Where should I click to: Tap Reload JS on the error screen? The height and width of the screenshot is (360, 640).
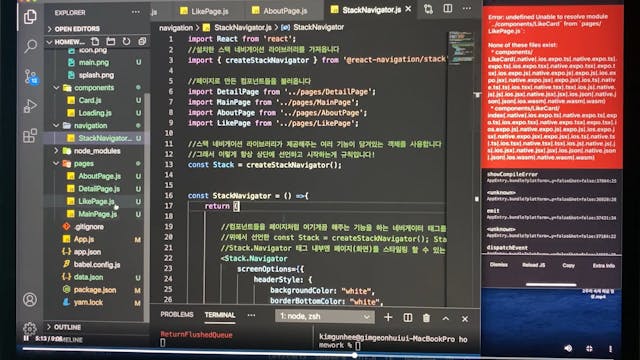click(x=533, y=265)
